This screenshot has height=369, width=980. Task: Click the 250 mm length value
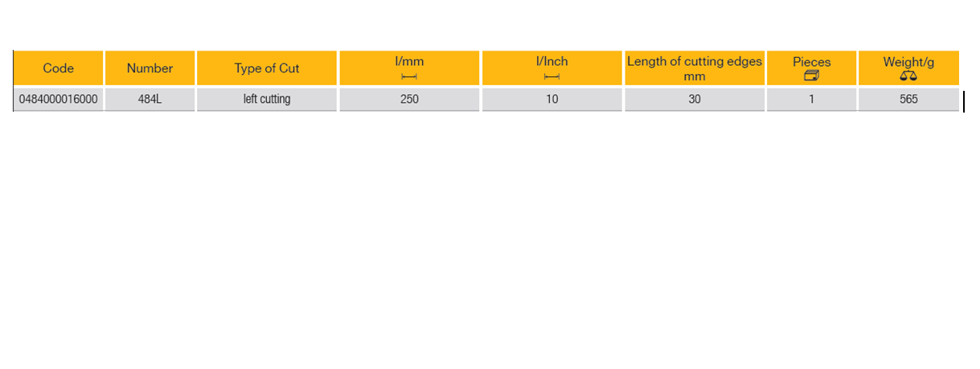click(x=409, y=100)
